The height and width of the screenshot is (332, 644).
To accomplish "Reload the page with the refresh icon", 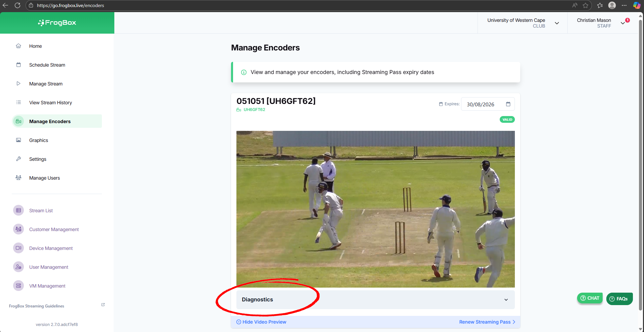I will [x=17, y=5].
